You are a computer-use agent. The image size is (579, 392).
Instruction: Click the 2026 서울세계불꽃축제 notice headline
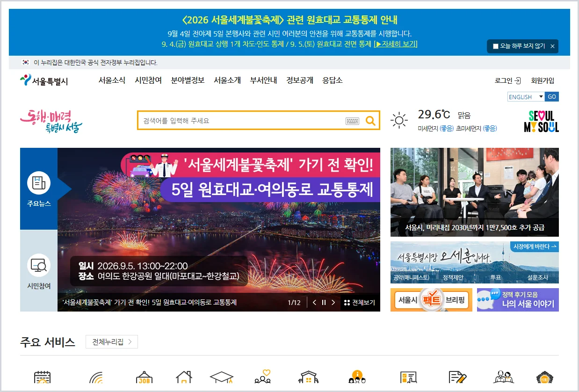289,20
